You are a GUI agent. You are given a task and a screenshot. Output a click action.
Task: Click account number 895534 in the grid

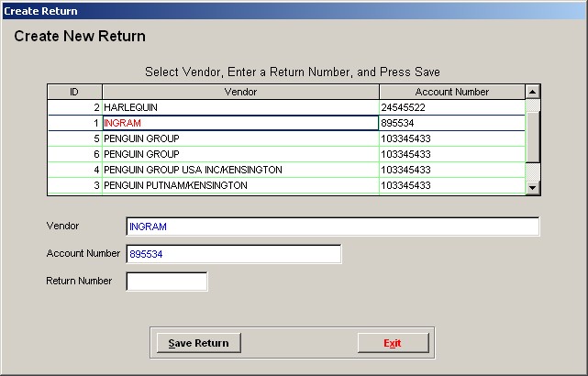452,123
